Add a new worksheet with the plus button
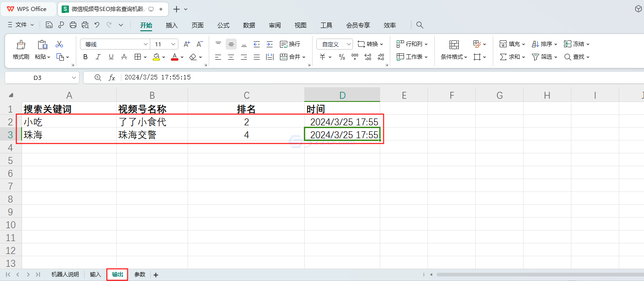Screen dimensions: 644x281 [x=155, y=274]
